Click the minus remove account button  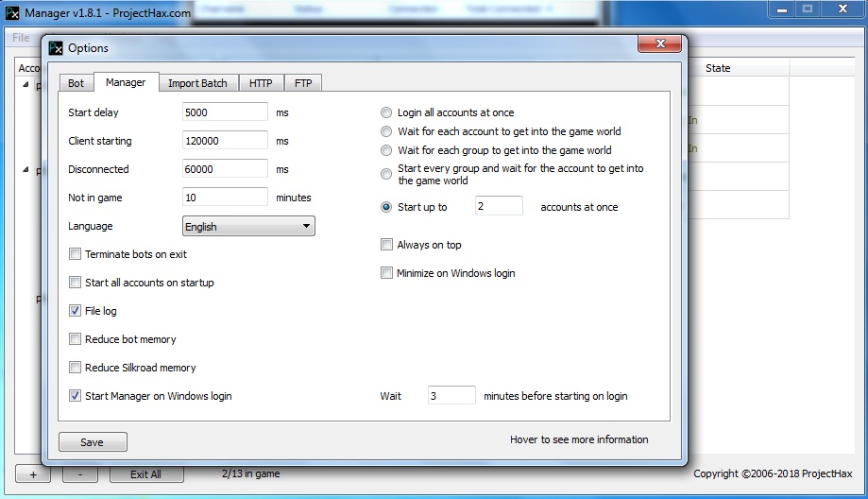coord(80,474)
